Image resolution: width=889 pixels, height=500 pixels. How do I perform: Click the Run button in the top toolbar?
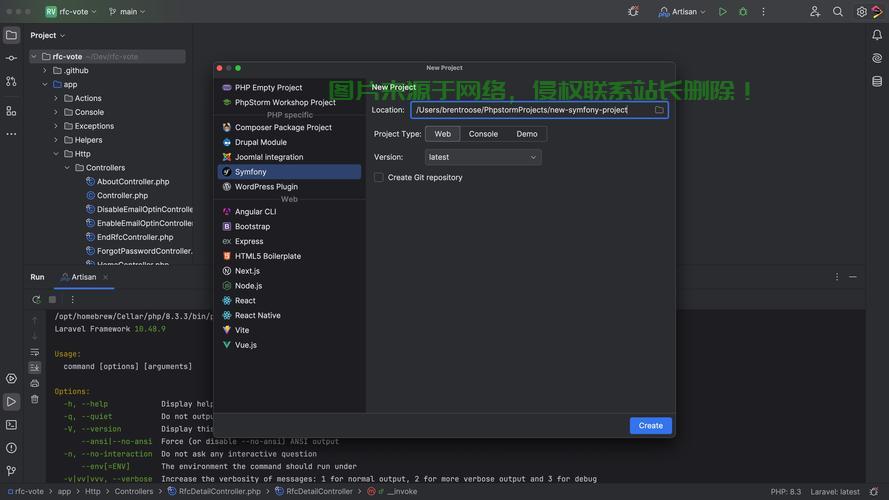pos(723,12)
